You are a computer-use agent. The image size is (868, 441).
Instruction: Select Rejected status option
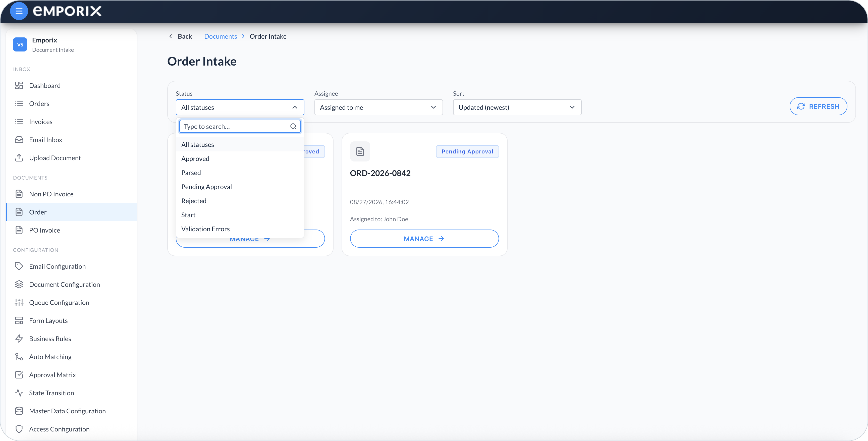pos(240,201)
